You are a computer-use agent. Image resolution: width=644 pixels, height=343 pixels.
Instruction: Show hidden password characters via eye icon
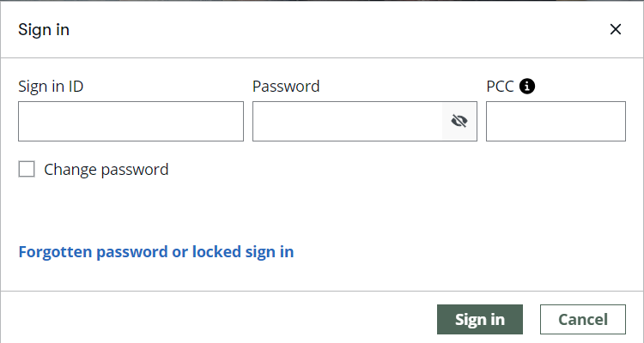click(459, 121)
